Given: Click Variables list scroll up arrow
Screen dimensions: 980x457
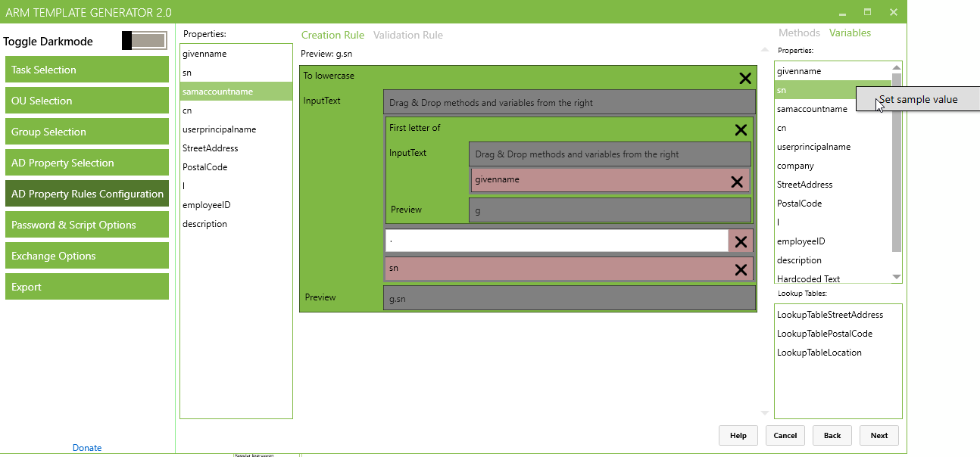Looking at the screenshot, I should pos(897,67).
